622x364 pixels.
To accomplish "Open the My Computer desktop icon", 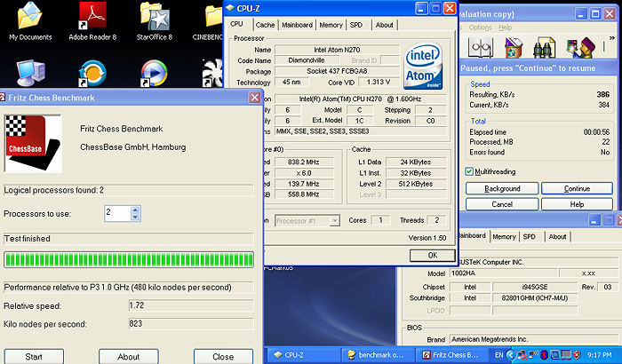I will point(30,74).
